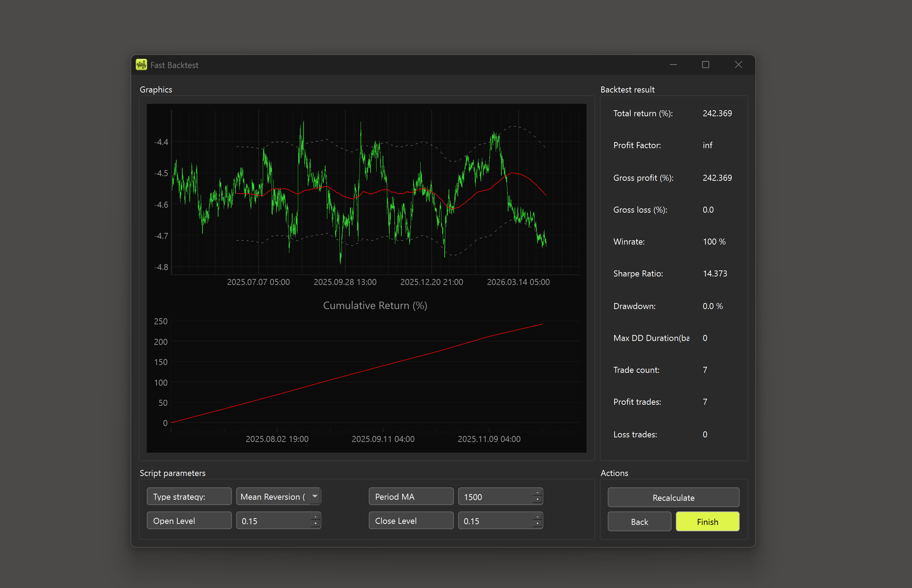Decrease Open Level with down arrow

(x=316, y=524)
